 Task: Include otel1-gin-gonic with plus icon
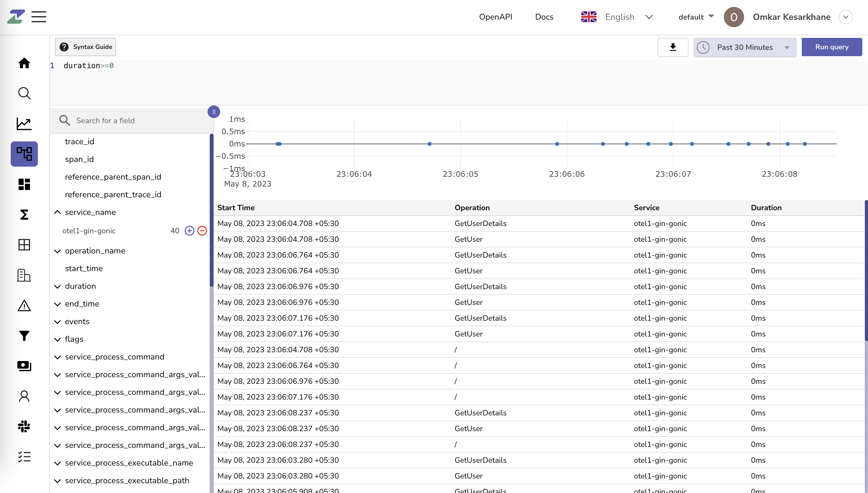point(190,231)
